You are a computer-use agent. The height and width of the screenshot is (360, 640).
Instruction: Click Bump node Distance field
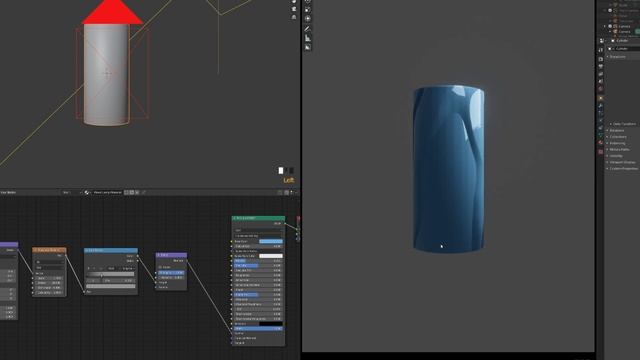tap(171, 278)
